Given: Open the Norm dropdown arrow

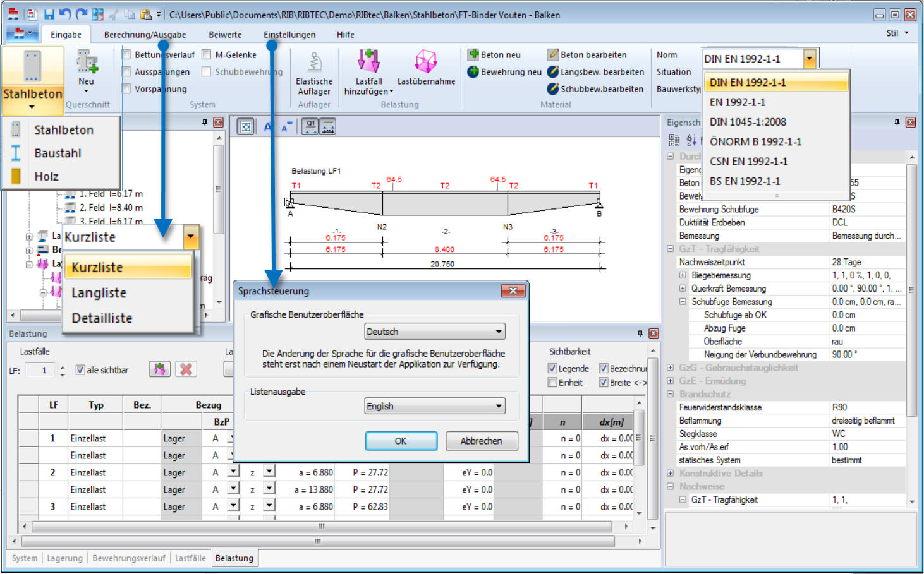Looking at the screenshot, I should coord(810,59).
